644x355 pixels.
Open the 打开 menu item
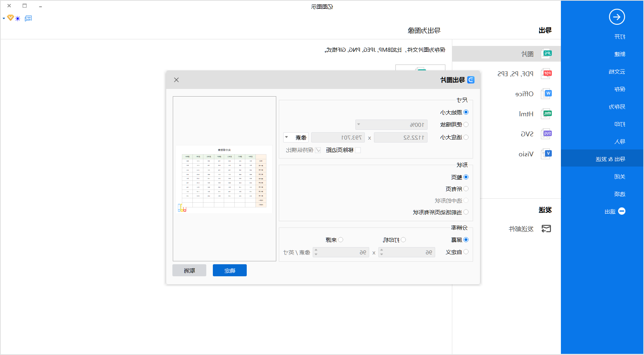(620, 37)
